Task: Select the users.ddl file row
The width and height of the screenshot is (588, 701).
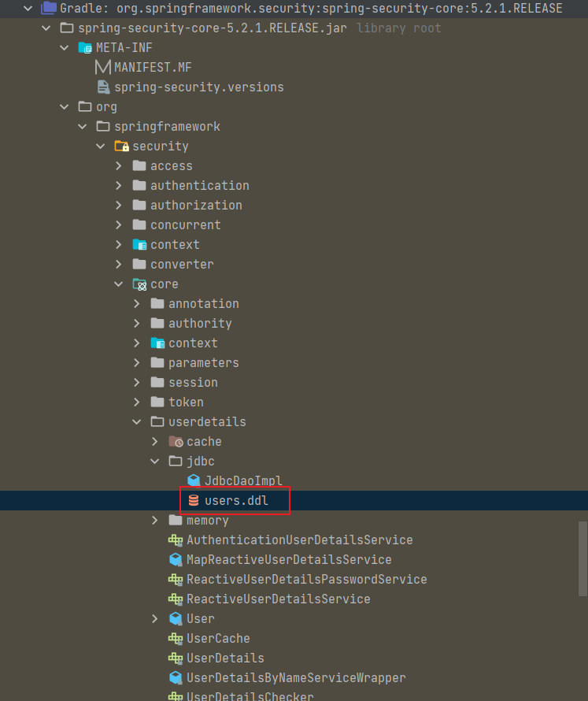Action: (x=294, y=500)
